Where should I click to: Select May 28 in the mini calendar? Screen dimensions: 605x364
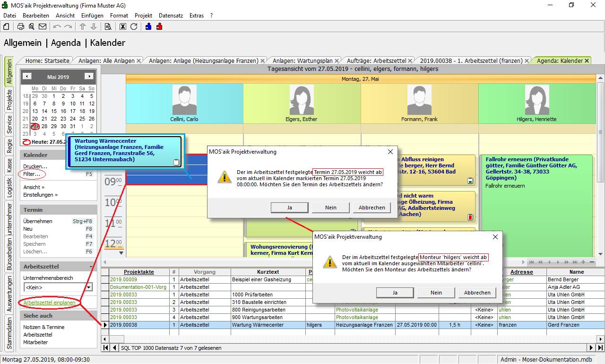(x=44, y=126)
